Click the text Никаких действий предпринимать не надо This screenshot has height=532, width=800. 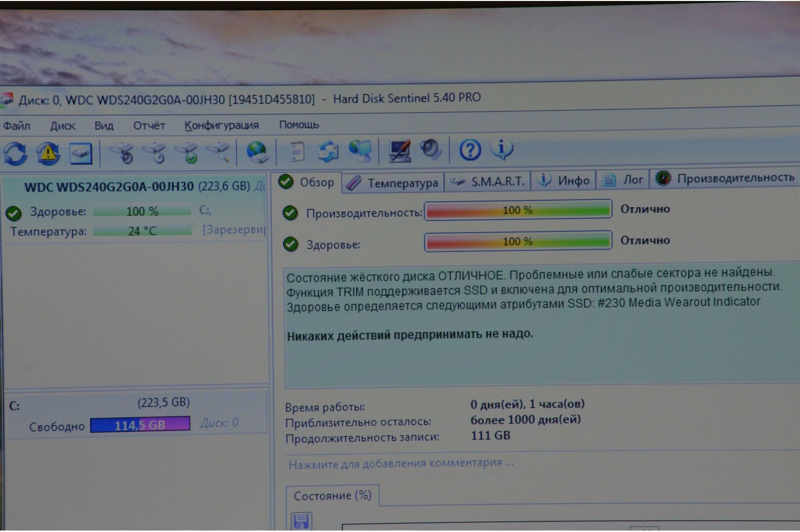coord(410,335)
